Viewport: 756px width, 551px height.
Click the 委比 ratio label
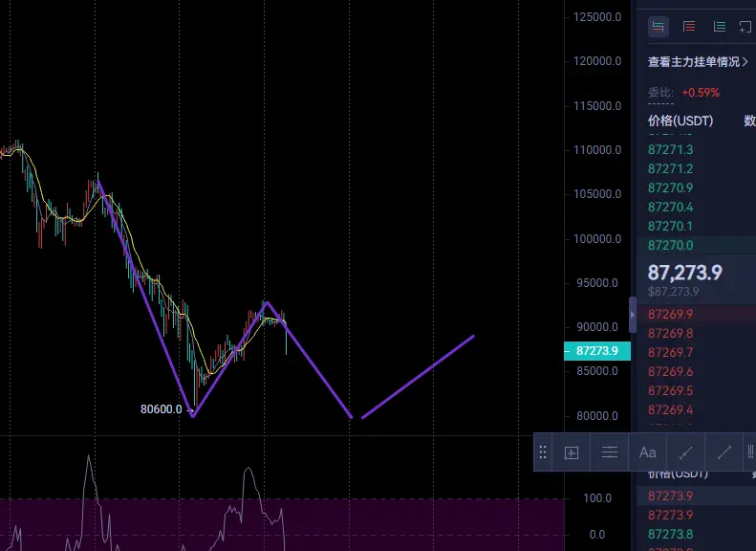[660, 93]
